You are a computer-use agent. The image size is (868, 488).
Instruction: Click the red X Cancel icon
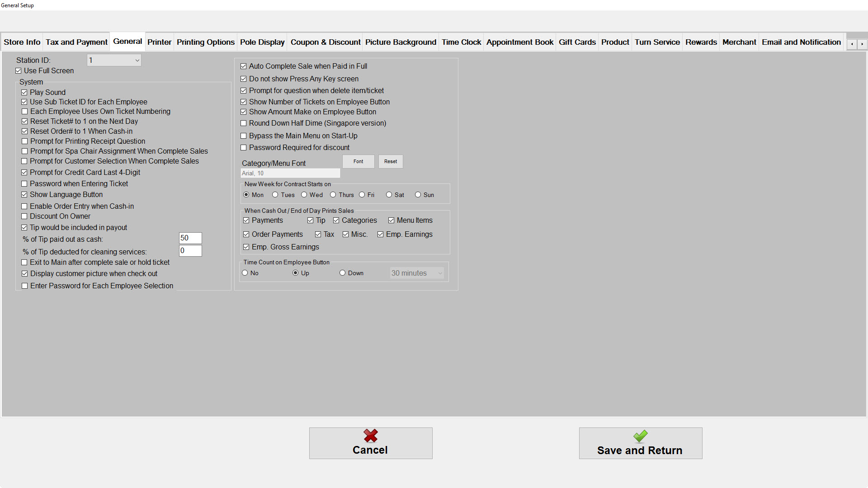(x=370, y=436)
